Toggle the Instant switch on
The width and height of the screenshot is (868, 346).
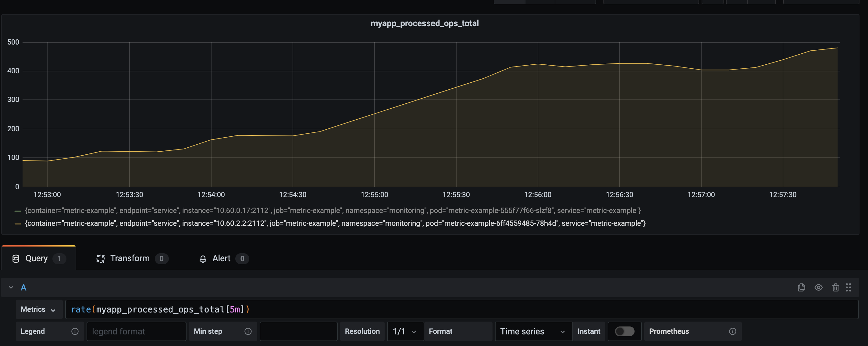point(624,331)
